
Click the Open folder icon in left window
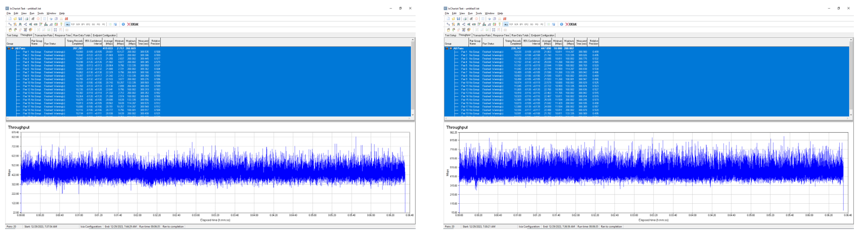[x=15, y=19]
